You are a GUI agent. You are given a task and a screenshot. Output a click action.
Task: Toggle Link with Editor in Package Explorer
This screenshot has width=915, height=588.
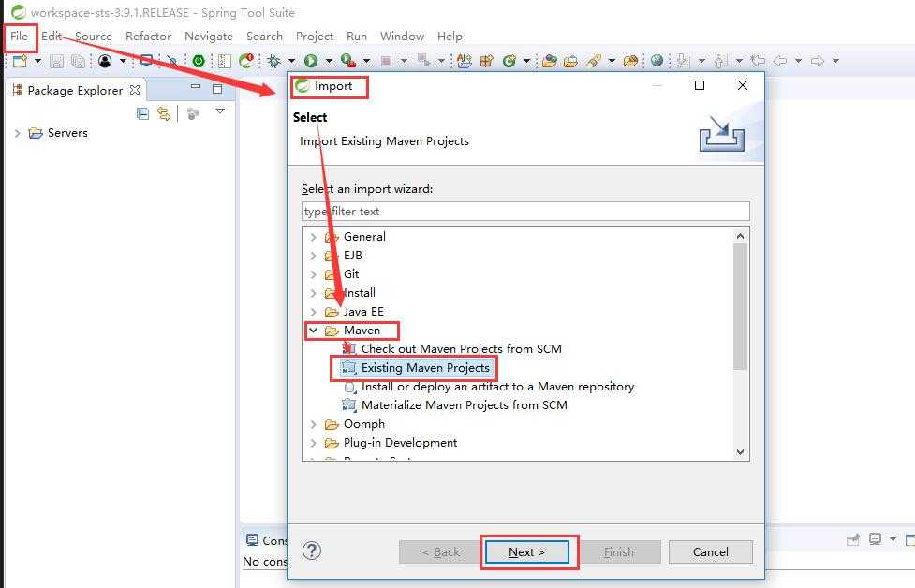(x=164, y=113)
